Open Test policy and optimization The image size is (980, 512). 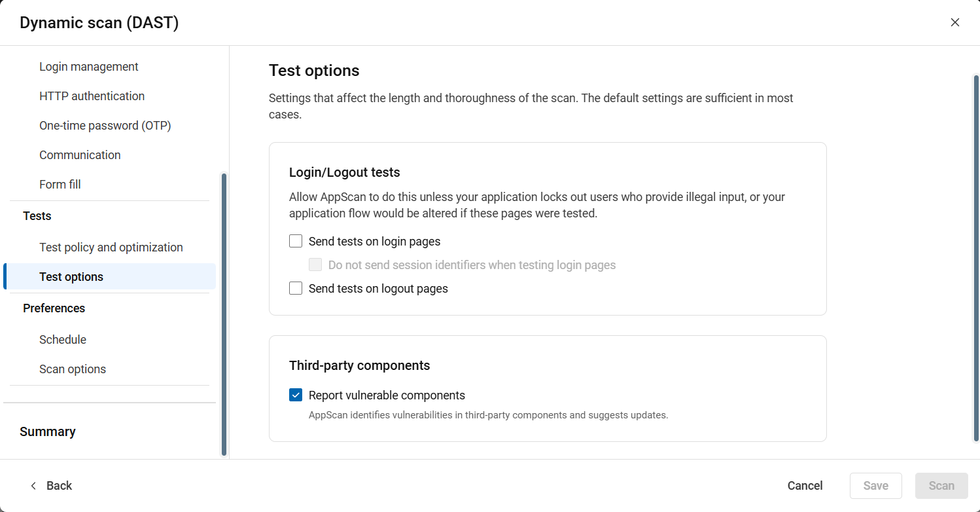[111, 247]
